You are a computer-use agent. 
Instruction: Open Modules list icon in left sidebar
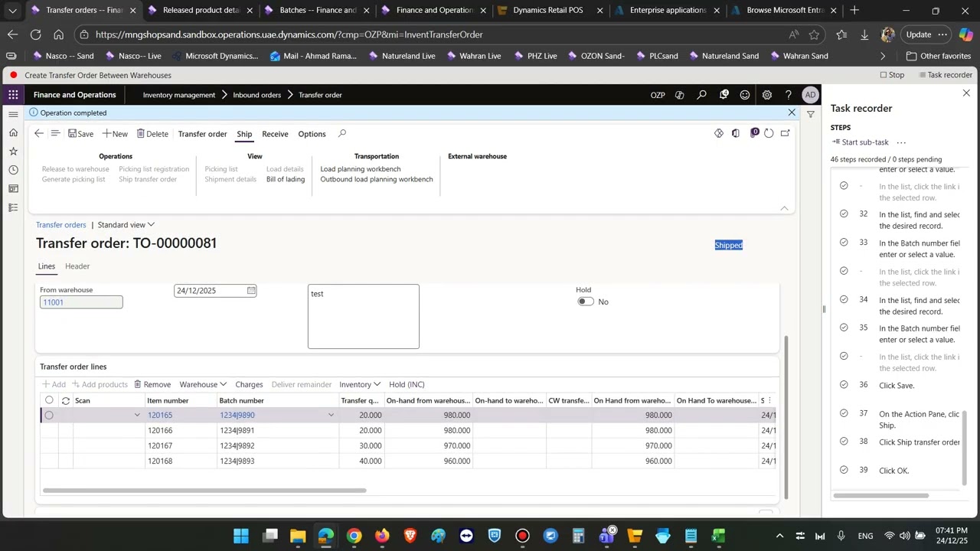click(x=13, y=207)
